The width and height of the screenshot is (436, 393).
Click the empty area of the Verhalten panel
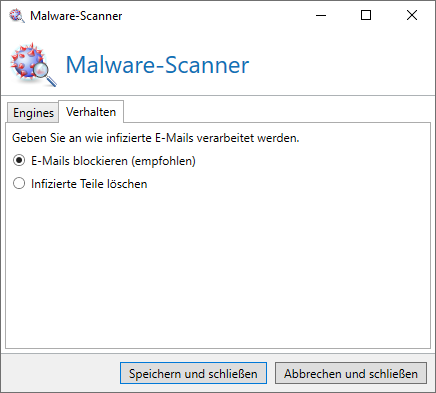[218, 267]
